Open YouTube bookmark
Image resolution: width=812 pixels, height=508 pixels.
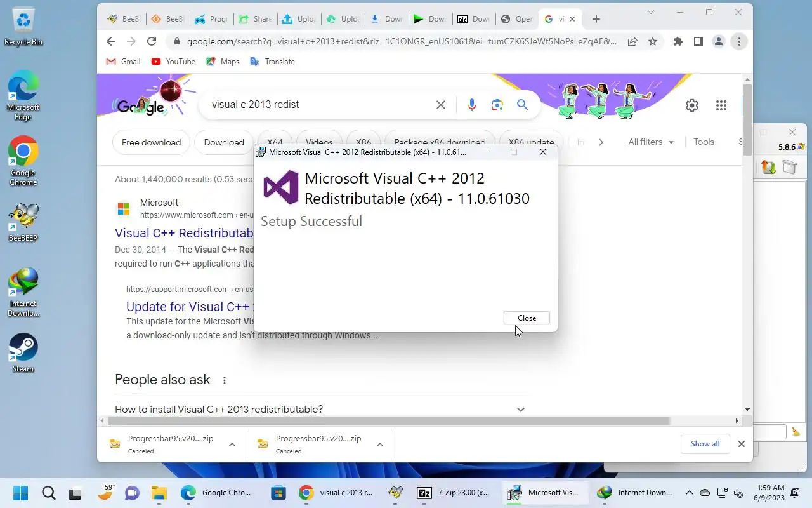coord(173,62)
